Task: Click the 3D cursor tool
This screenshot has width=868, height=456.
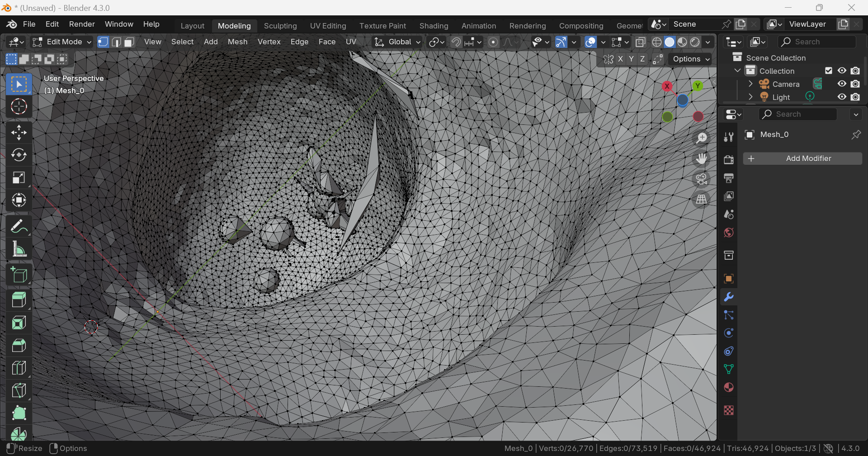Action: pos(19,107)
